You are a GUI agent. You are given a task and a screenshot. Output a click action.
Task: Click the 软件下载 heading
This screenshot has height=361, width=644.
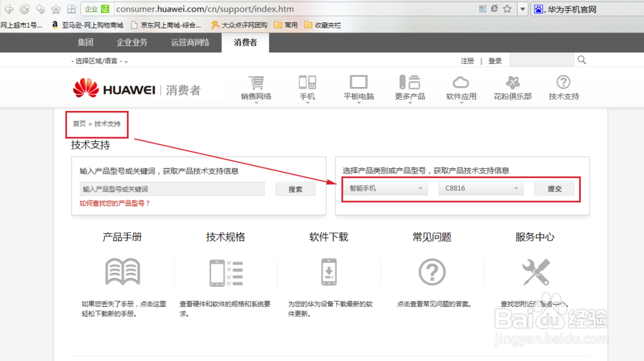pos(328,237)
